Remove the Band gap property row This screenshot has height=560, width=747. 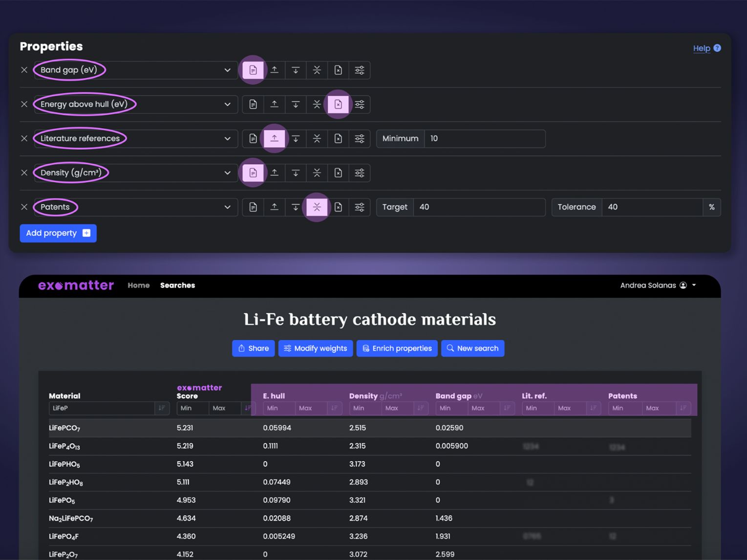pyautogui.click(x=24, y=70)
